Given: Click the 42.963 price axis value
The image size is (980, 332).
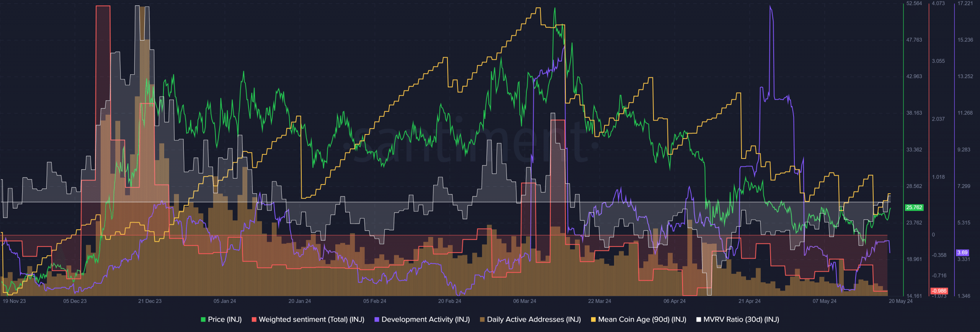Looking at the screenshot, I should 914,77.
